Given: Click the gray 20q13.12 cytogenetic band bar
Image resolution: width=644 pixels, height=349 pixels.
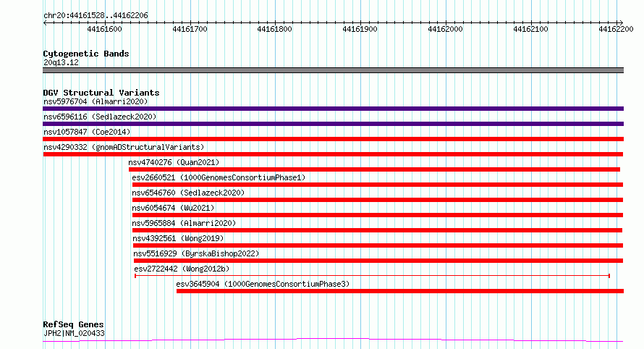Looking at the screenshot, I should [333, 70].
